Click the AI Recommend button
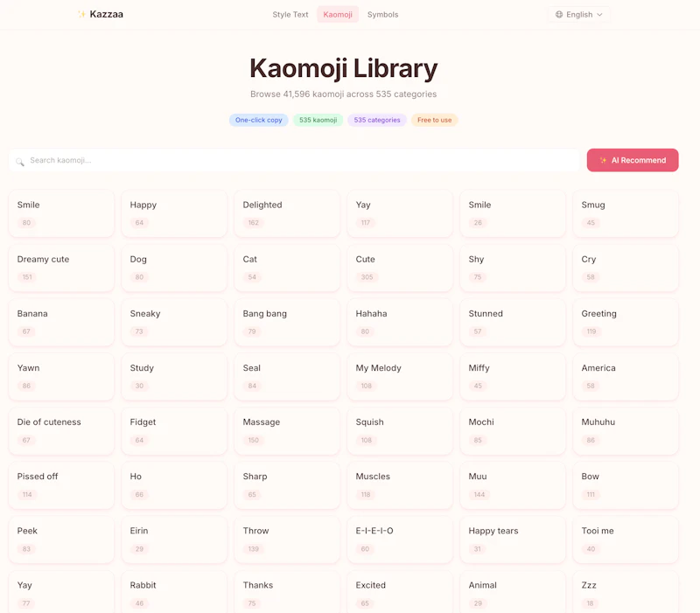 [x=633, y=160]
